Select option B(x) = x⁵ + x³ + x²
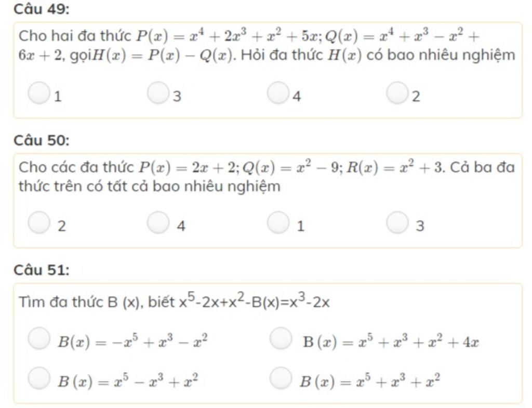The image size is (532, 408). [x=281, y=378]
